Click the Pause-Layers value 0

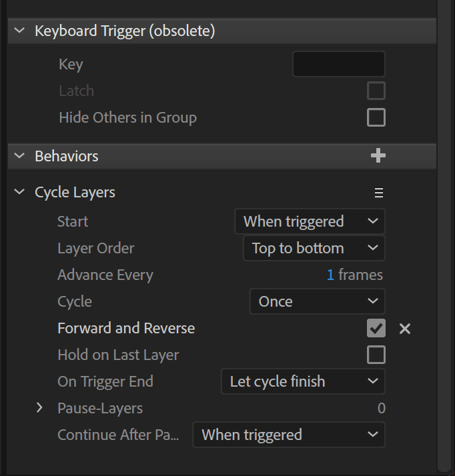(382, 408)
